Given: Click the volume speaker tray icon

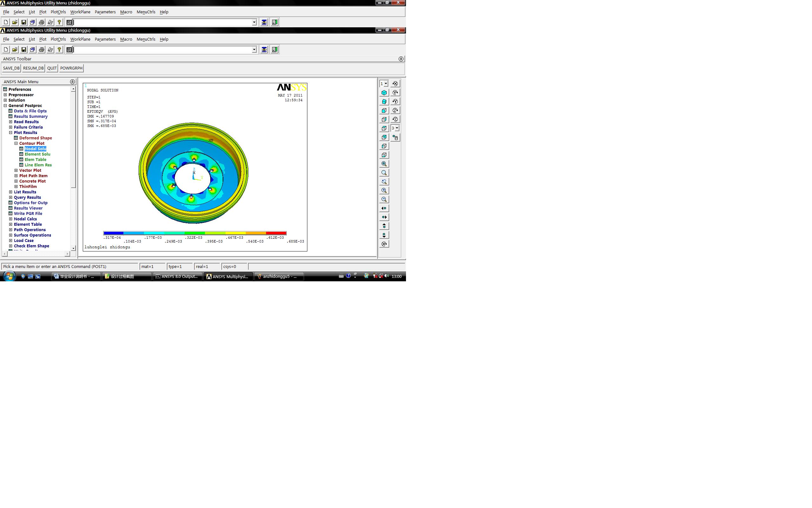Looking at the screenshot, I should tap(387, 276).
